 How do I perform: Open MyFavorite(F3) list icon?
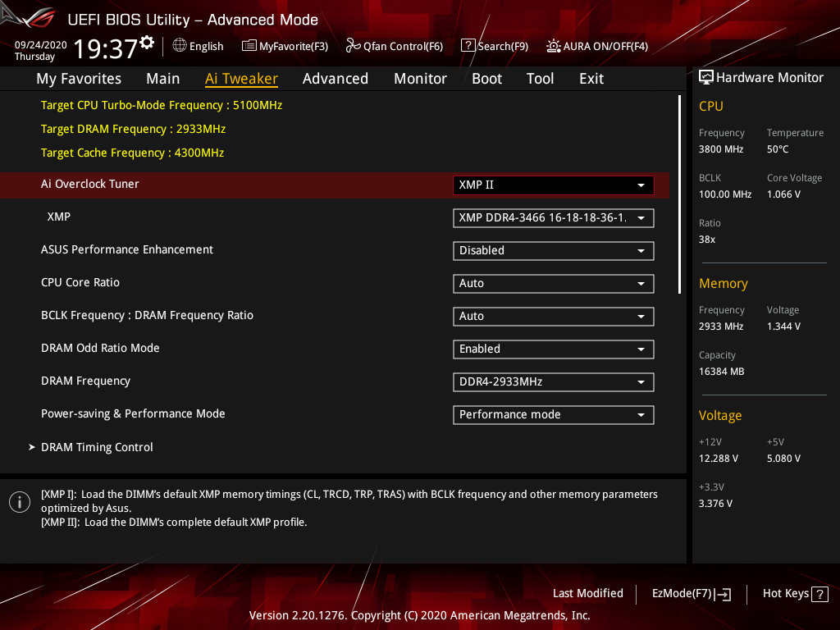click(x=249, y=46)
